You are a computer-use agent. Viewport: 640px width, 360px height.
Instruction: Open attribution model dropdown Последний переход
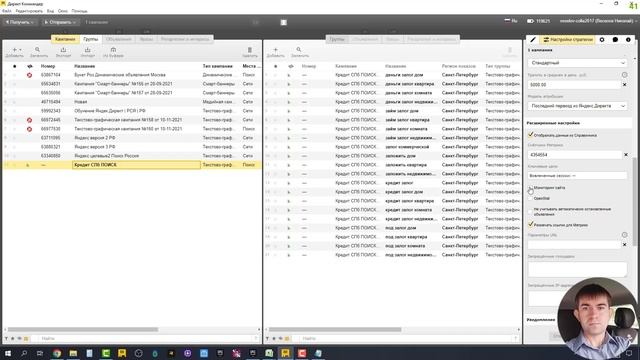coord(578,106)
